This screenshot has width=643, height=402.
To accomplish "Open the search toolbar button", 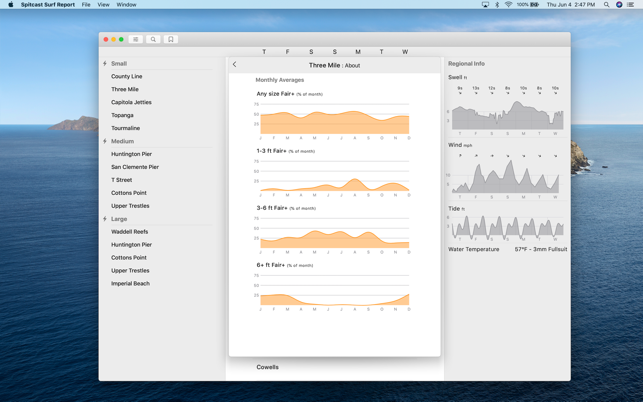I will tap(153, 39).
